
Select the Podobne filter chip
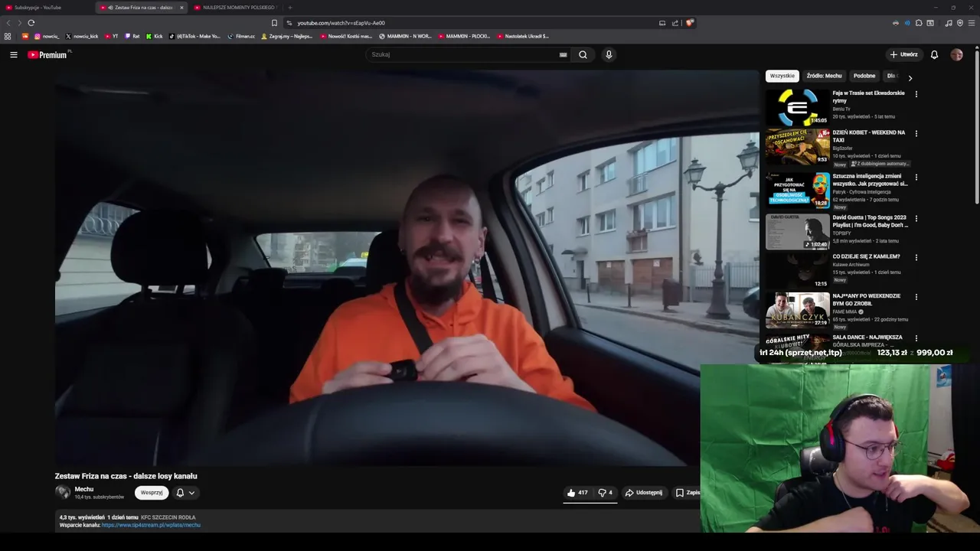(864, 76)
